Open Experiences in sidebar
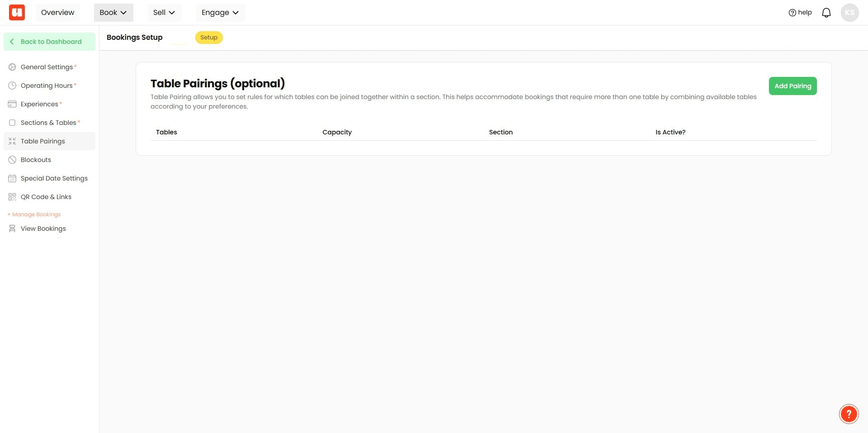868x433 pixels. 49,104
